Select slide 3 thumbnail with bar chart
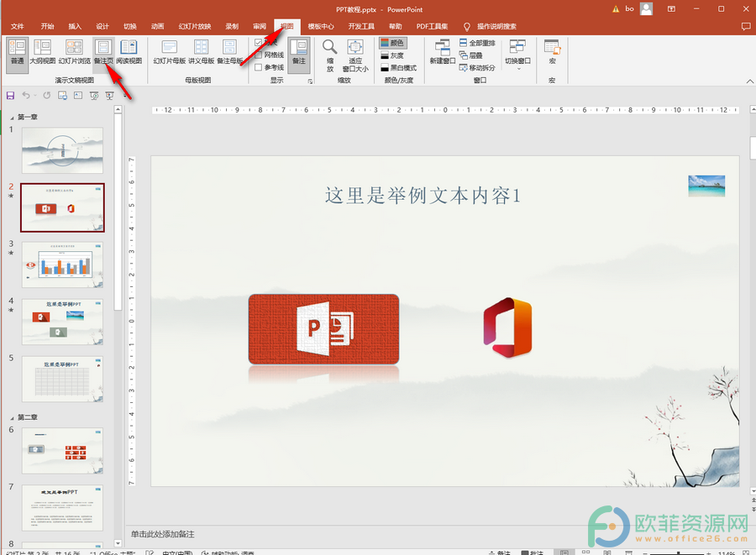Viewport: 756px width, 555px height. [x=62, y=265]
